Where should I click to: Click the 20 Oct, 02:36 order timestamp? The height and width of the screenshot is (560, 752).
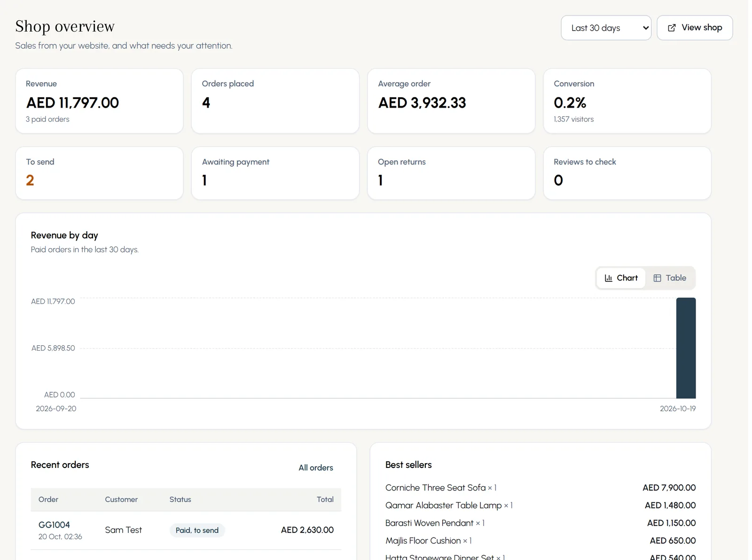click(60, 537)
